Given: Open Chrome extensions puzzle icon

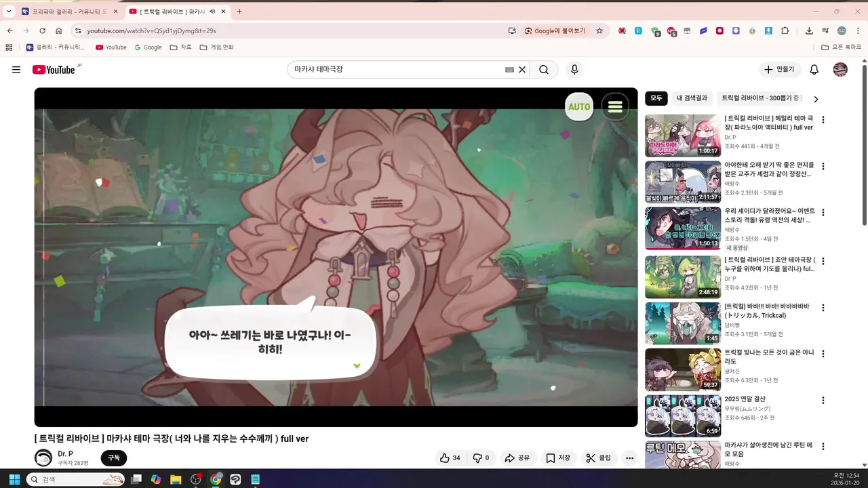Looking at the screenshot, I should pos(785,30).
